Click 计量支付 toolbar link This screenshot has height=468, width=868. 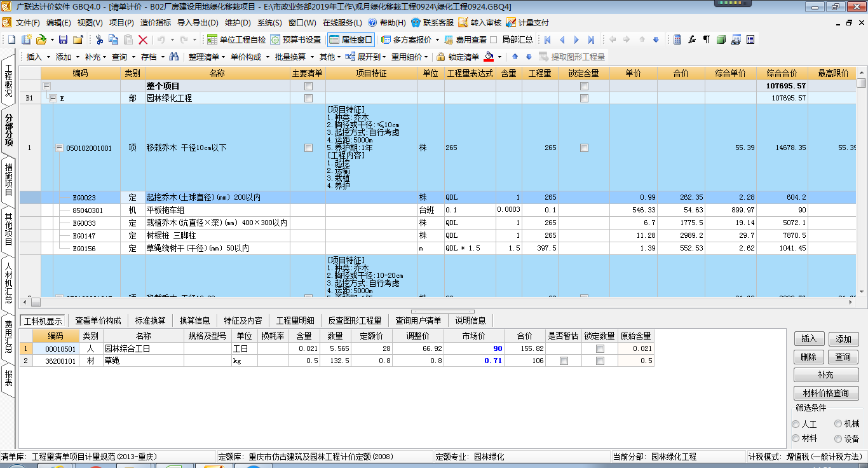point(527,23)
